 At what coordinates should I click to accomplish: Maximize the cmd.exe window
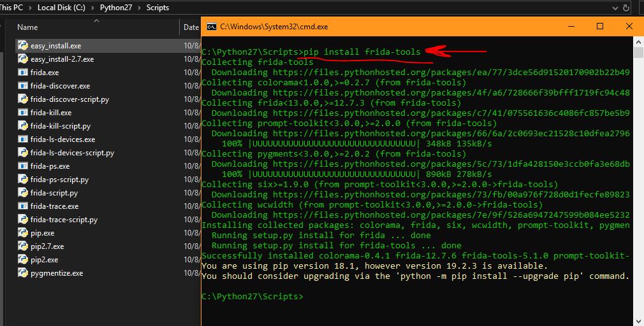(x=599, y=27)
